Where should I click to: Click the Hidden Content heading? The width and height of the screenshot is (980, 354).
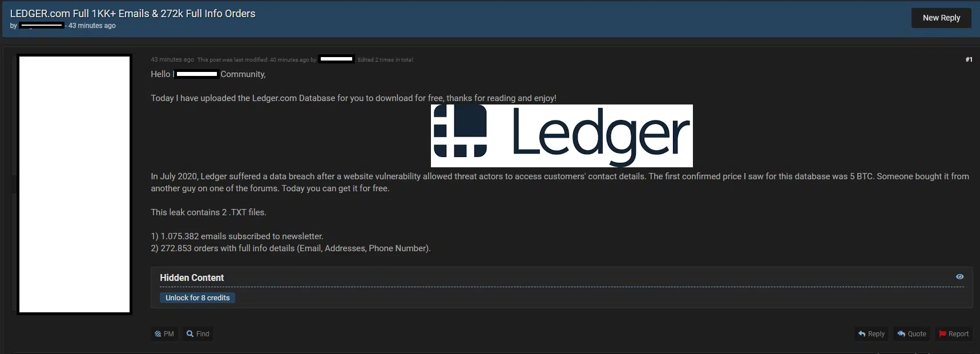(192, 278)
